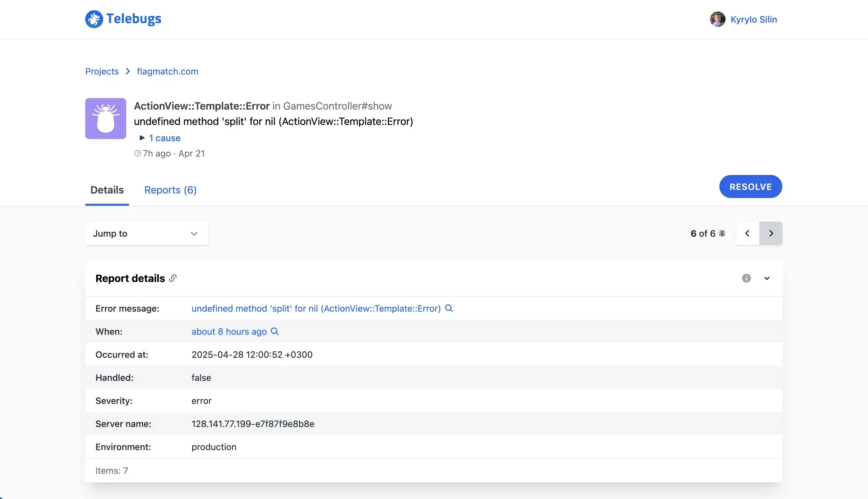Click Kyrylo Silin's avatar picture
Viewport: 868px width, 499px height.
pos(718,19)
